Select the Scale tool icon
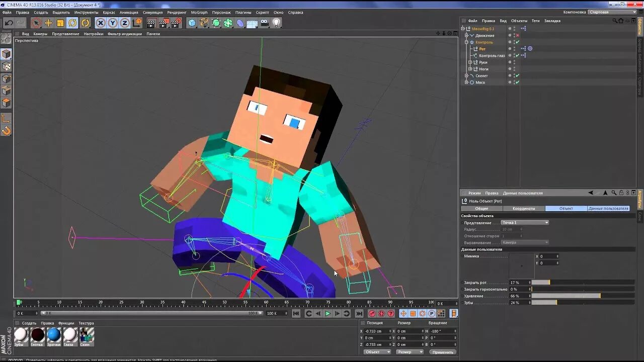644x362 pixels. (60, 23)
